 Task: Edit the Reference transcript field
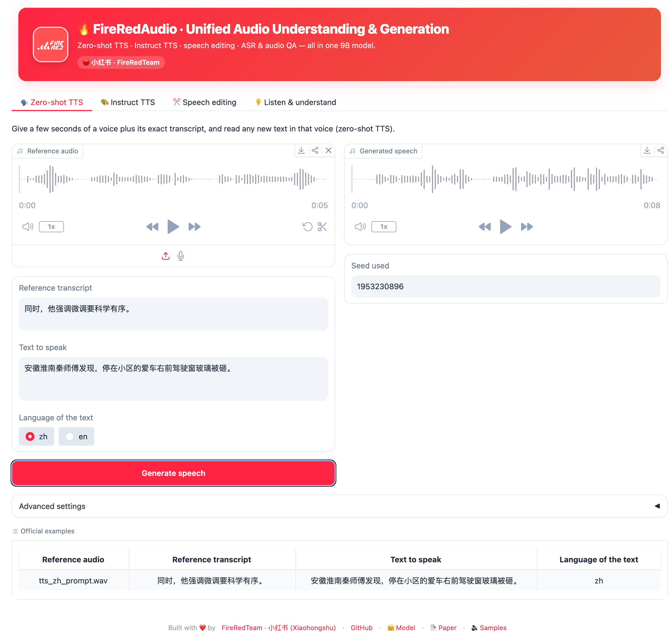[x=173, y=314]
